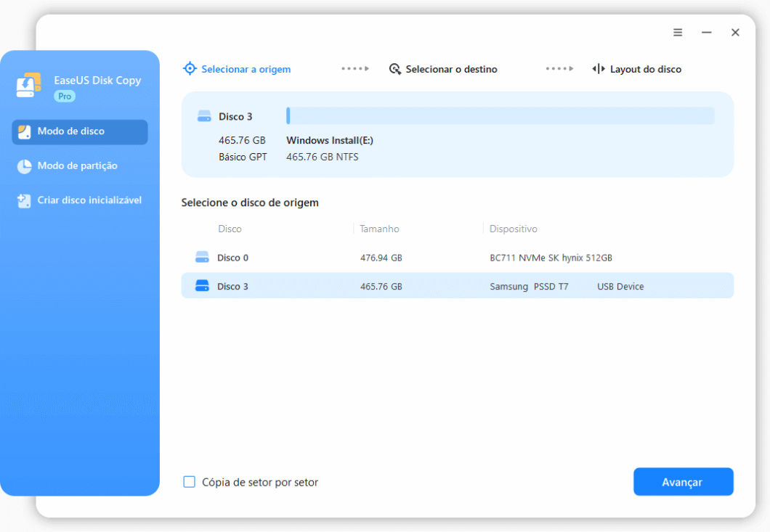770x532 pixels.
Task: Click the EaseUS Disk Copy logo icon
Action: (x=28, y=85)
